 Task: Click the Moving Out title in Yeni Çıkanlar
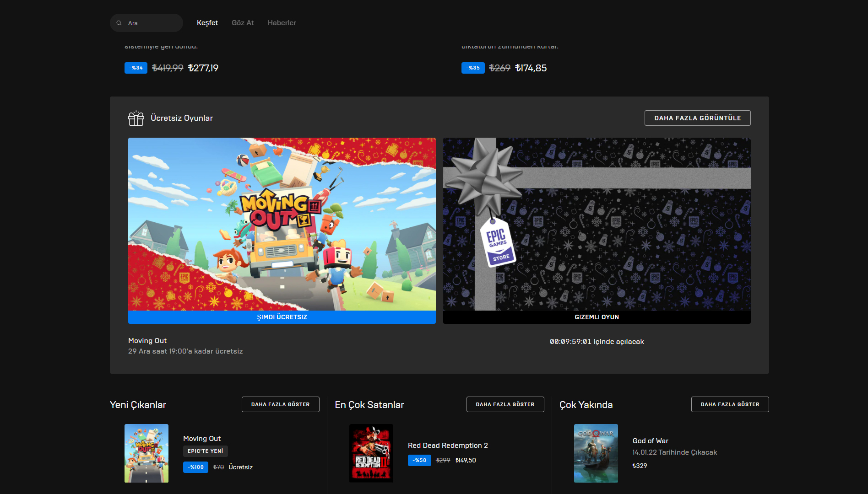[202, 439]
